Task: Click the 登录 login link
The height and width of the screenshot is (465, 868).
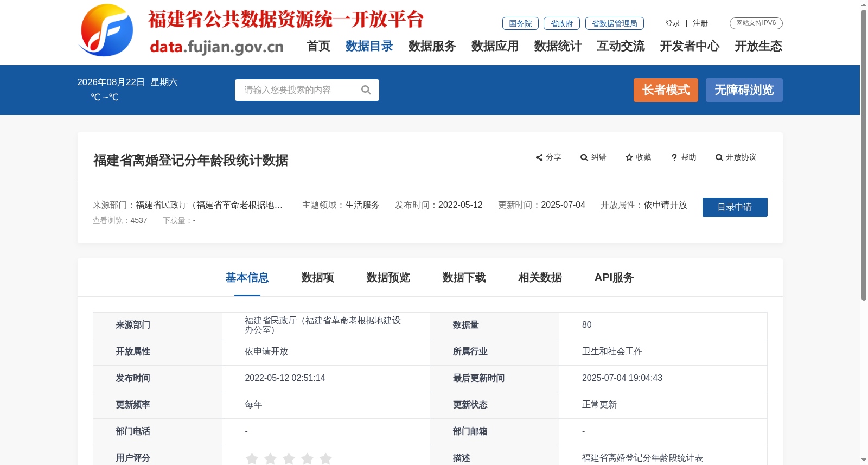Action: (673, 23)
